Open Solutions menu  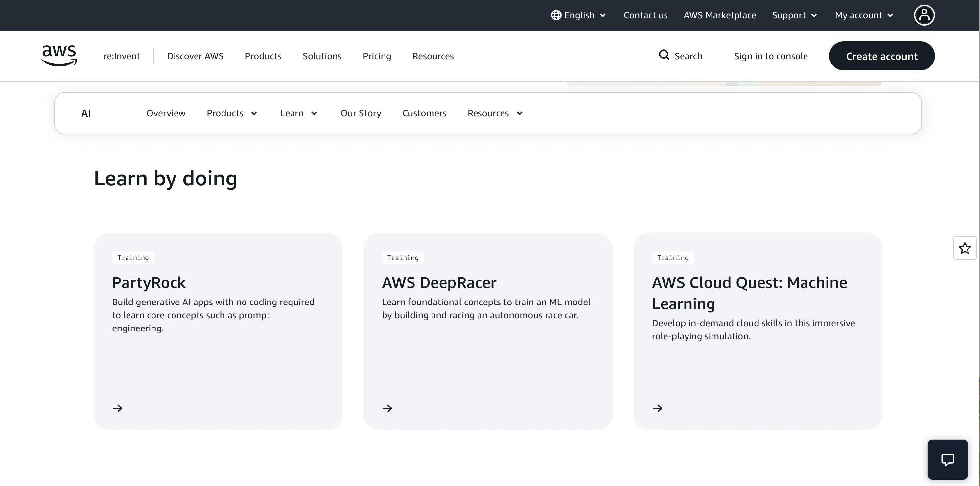(x=322, y=56)
